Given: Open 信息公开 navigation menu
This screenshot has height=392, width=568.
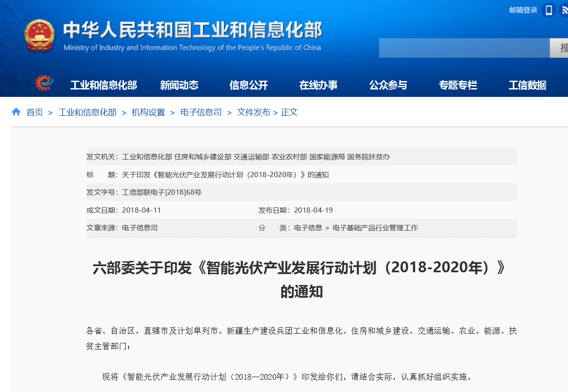Looking at the screenshot, I should click(x=248, y=86).
